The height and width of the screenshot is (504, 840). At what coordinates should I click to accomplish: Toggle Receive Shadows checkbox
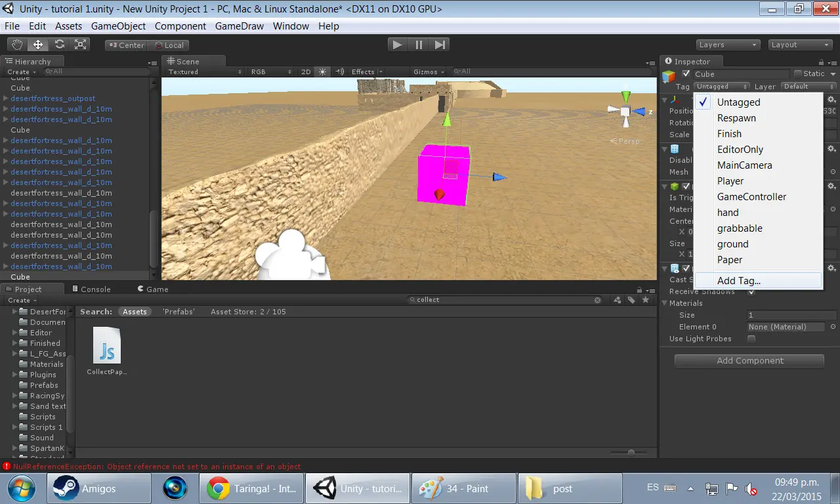[751, 292]
